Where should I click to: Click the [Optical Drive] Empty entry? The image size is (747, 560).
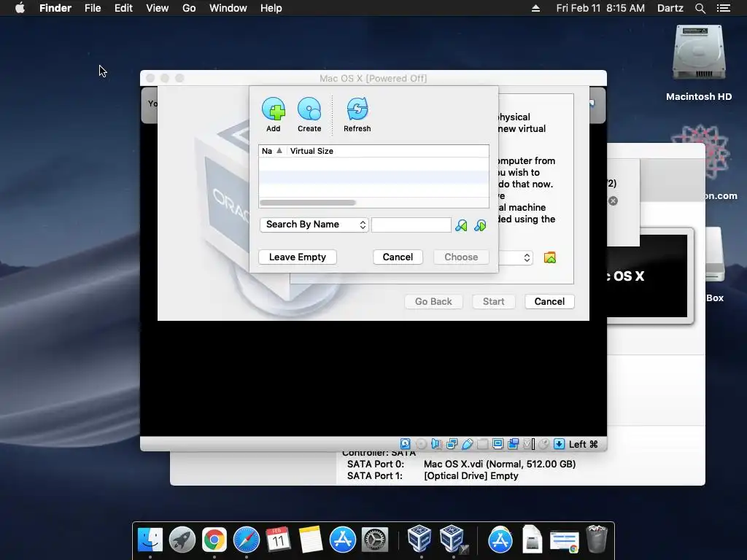click(471, 475)
